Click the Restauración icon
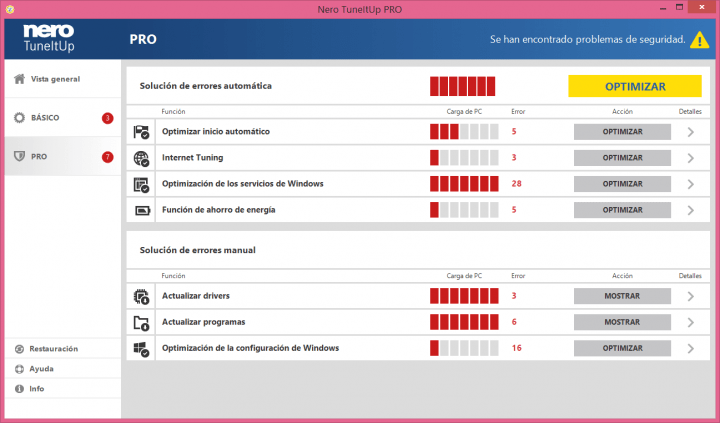 coord(19,349)
